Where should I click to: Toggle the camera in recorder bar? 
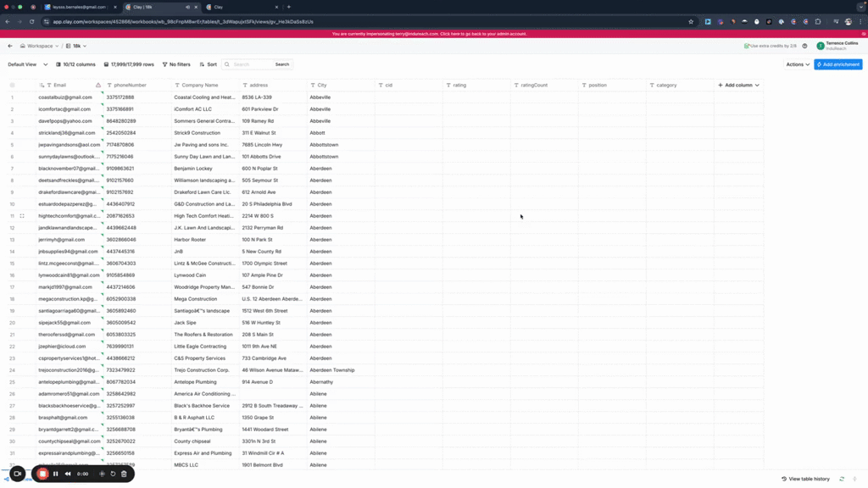tap(18, 474)
